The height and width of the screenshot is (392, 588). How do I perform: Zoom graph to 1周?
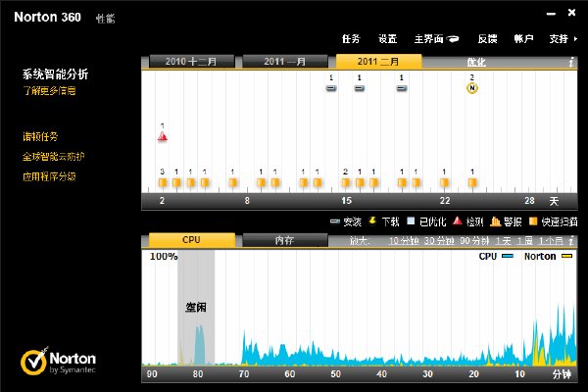[524, 241]
